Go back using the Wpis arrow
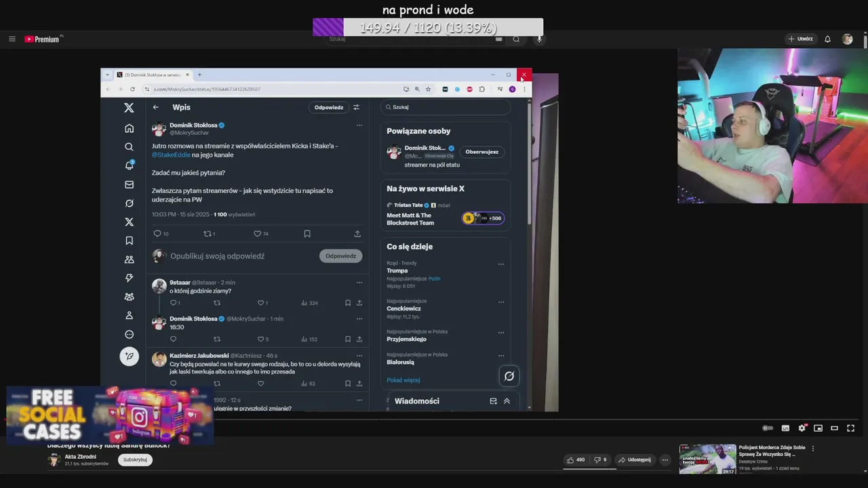Screen dimensions: 868x488 coord(155,107)
